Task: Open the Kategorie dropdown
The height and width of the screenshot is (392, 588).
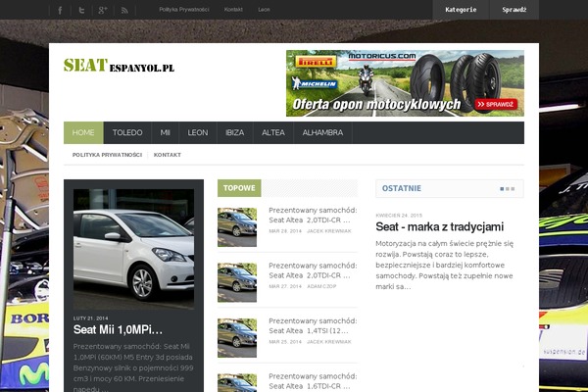Action: (x=461, y=10)
